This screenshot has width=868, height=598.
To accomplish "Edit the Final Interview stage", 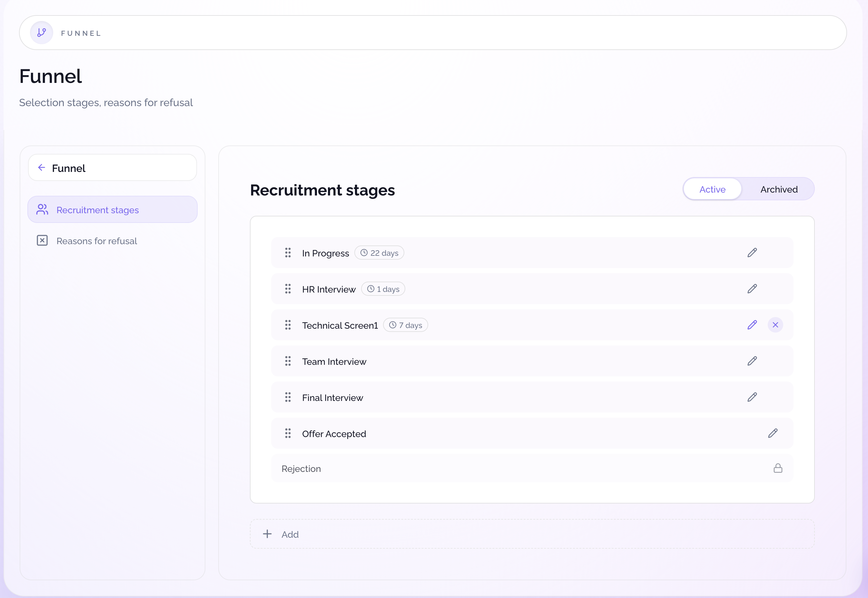I will 752,397.
